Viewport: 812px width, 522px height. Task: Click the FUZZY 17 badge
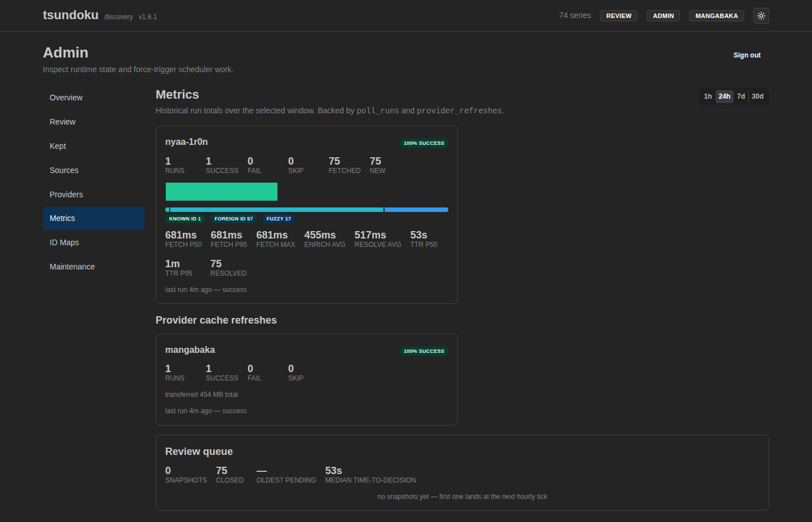coord(279,219)
